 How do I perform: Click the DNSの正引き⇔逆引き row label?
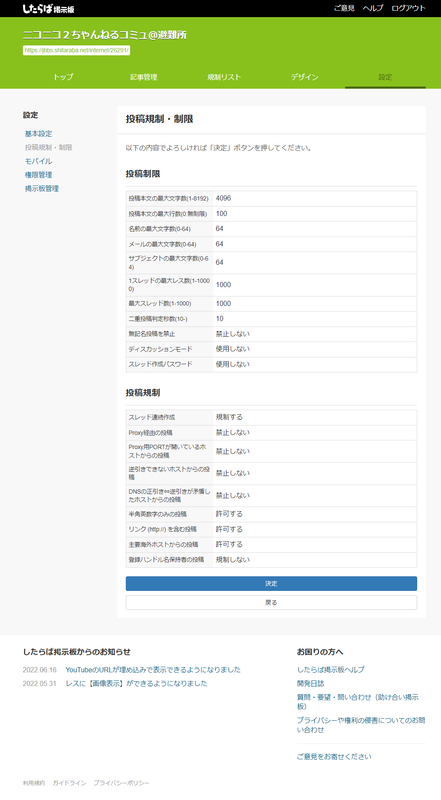click(169, 495)
